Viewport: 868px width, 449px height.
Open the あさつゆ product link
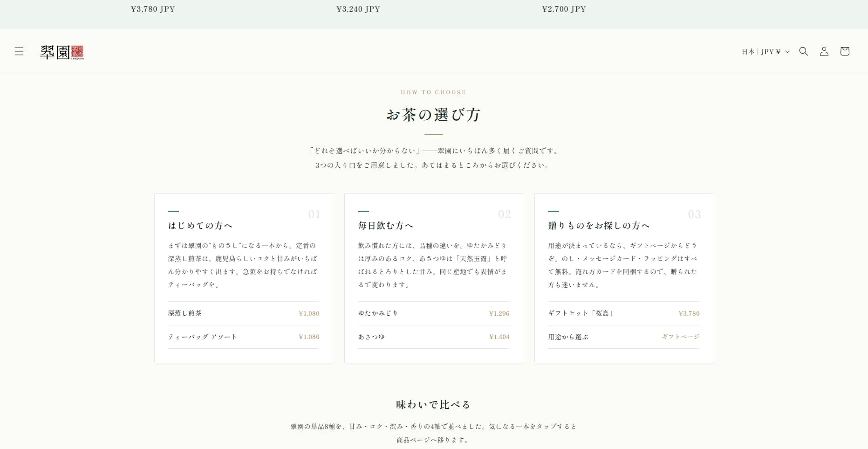pyautogui.click(x=434, y=337)
